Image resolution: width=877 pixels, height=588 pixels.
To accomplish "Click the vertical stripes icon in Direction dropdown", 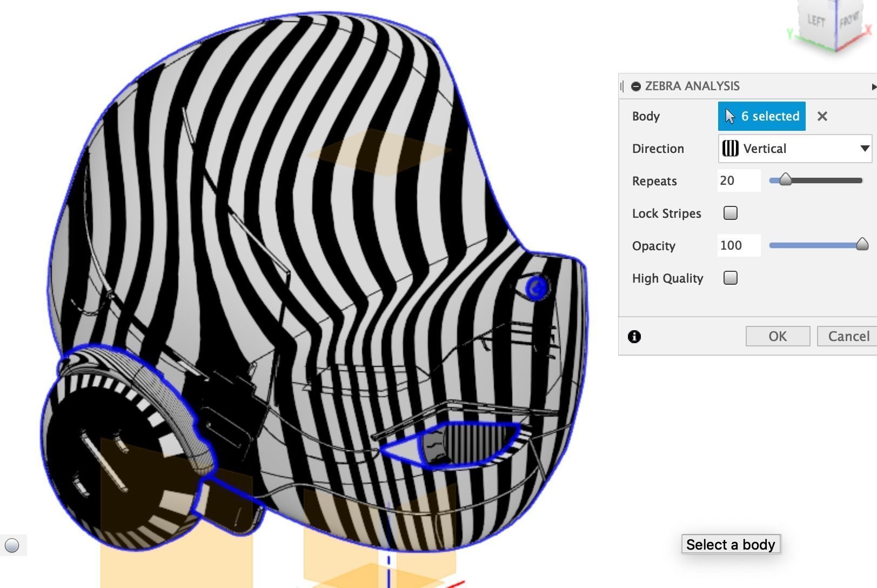I will coord(731,149).
